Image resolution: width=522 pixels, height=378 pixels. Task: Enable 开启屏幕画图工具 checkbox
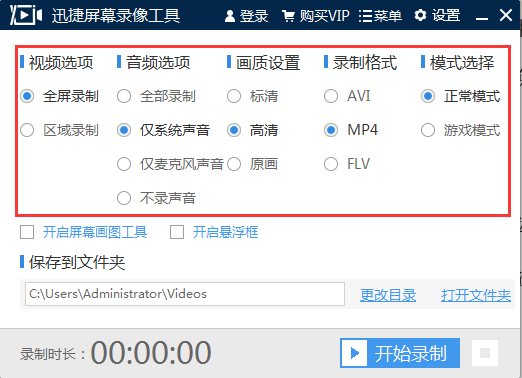[x=27, y=232]
